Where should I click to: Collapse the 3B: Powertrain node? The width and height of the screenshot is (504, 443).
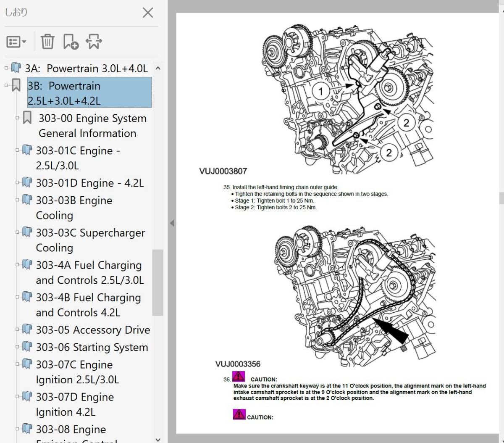pos(6,85)
